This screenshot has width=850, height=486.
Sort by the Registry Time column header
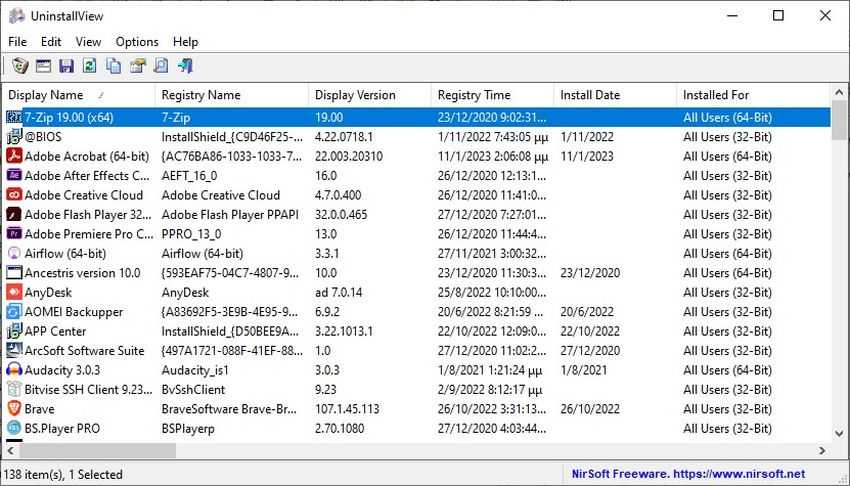click(x=493, y=95)
